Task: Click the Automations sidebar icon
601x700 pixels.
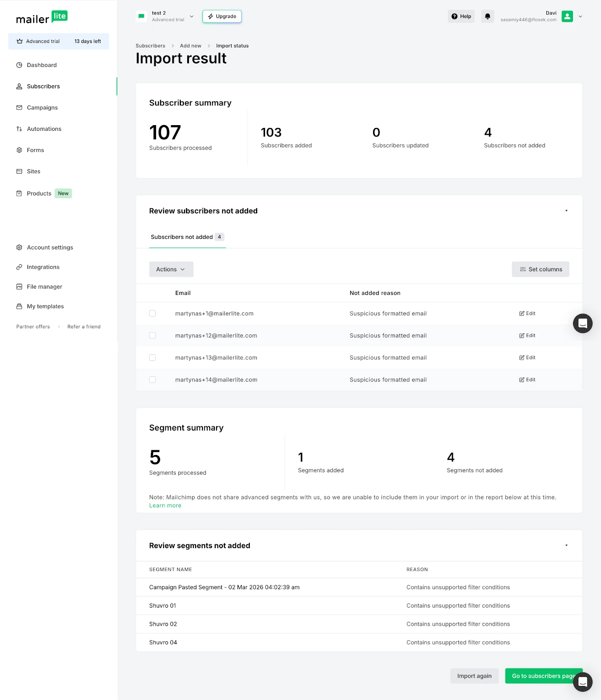Action: coord(19,129)
